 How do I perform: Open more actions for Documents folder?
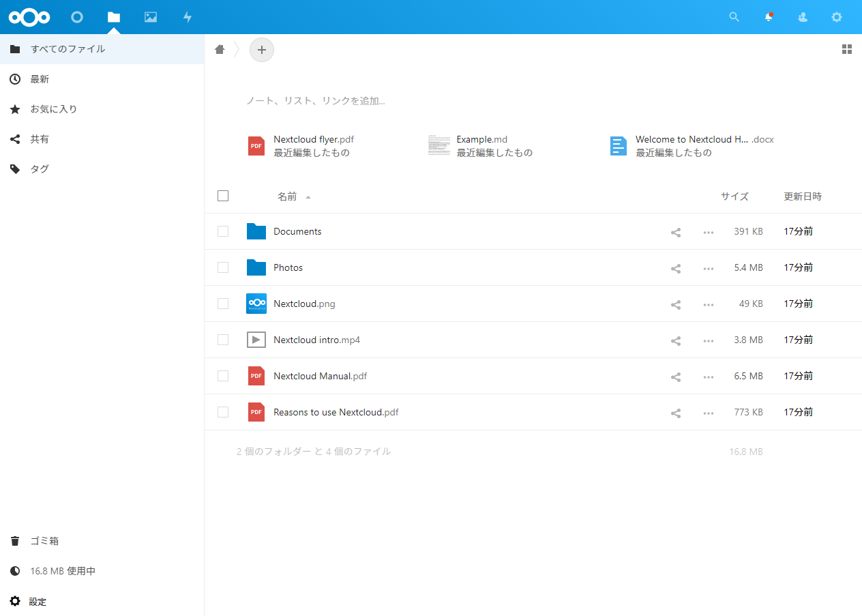(709, 232)
